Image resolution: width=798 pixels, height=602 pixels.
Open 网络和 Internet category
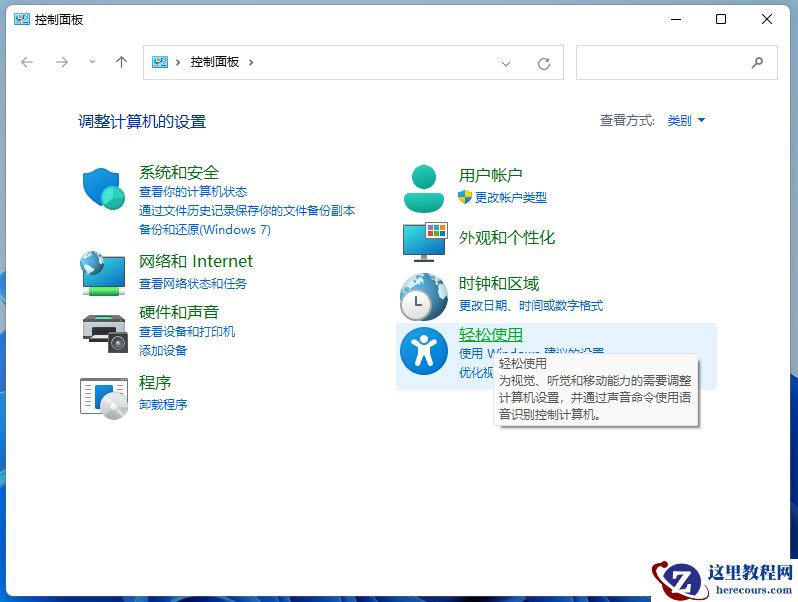pos(195,261)
